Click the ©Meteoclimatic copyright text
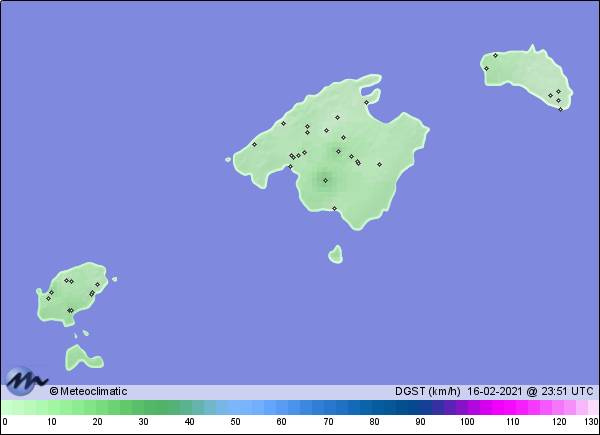The image size is (600, 435). [88, 391]
